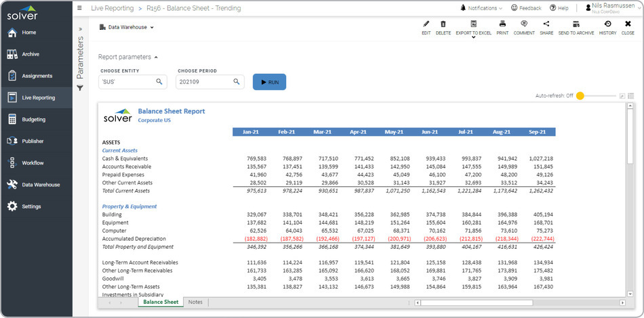Open Budgeting in the sidebar

pyautogui.click(x=33, y=119)
